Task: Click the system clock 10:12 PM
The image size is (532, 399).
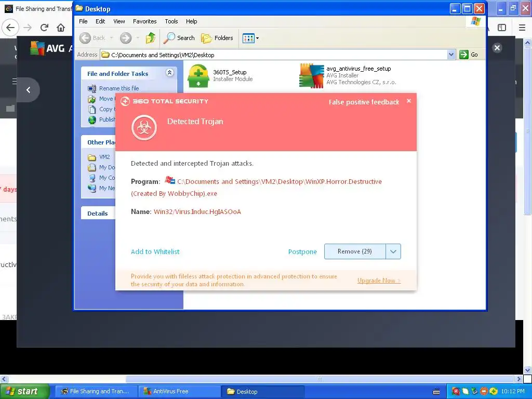Action: (513, 392)
